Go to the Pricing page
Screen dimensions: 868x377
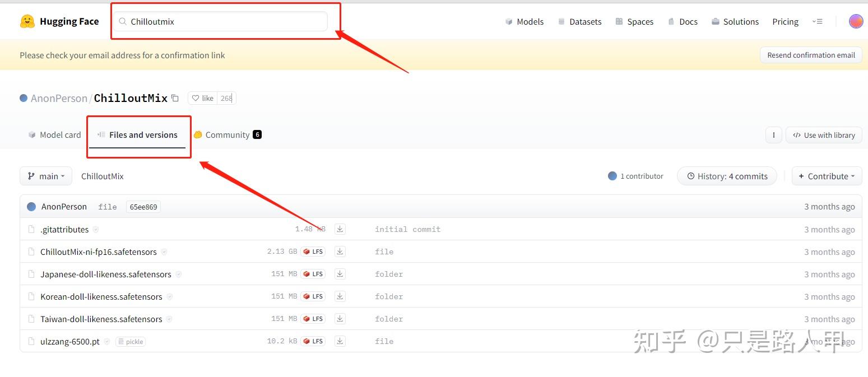(x=785, y=21)
